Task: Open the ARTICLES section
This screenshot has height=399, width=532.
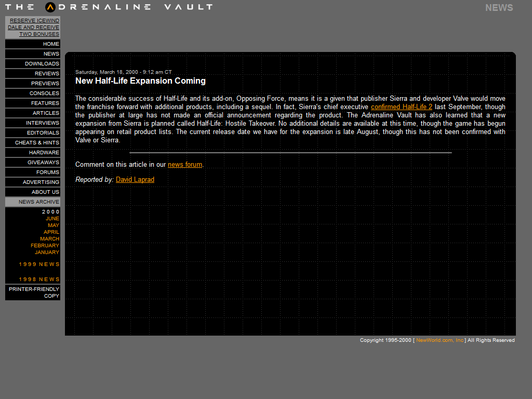Action: pos(33,113)
